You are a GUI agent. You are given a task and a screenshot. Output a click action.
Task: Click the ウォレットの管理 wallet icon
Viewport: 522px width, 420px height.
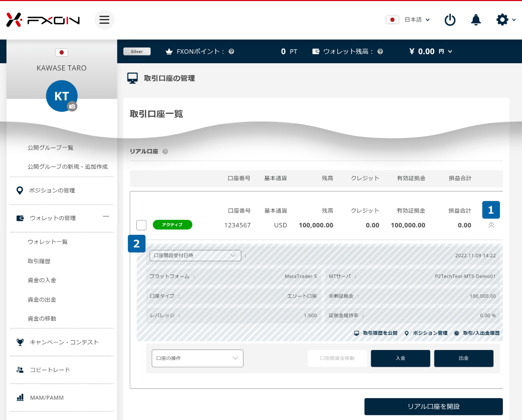[x=20, y=218]
